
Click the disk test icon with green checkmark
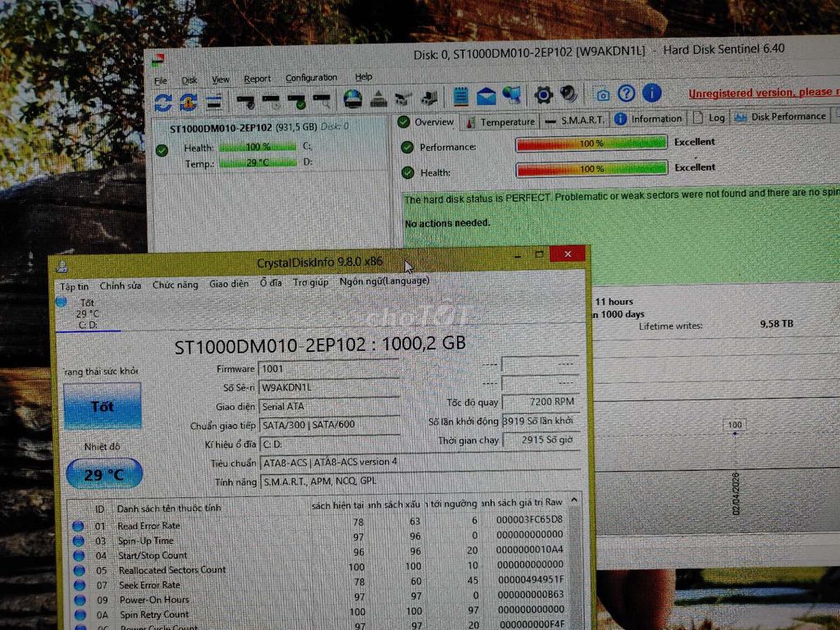[296, 101]
